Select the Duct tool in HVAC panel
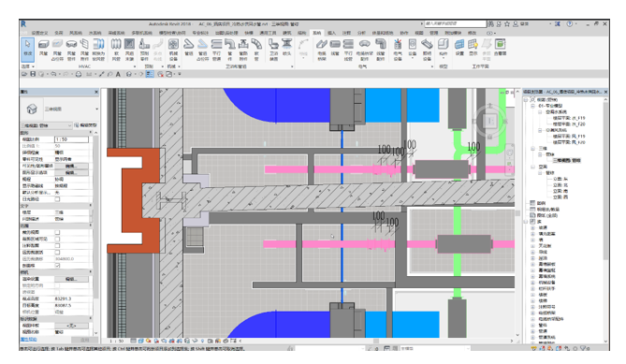The width and height of the screenshot is (626, 364). pos(44,48)
